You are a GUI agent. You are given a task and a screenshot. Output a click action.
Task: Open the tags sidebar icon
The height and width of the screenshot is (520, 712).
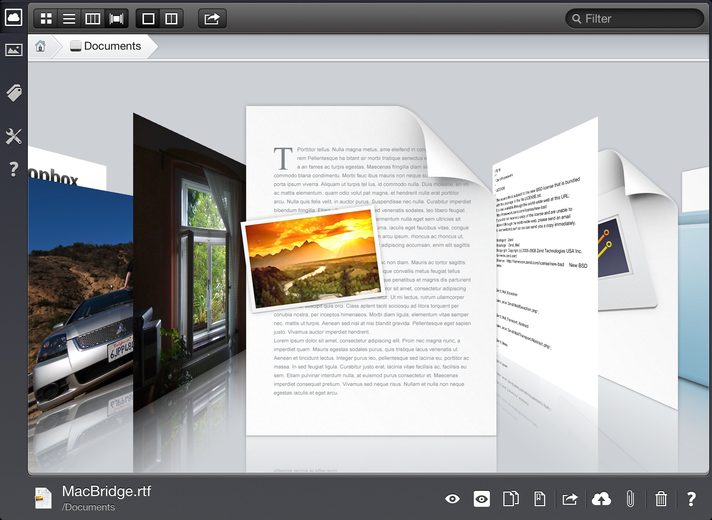pos(14,93)
